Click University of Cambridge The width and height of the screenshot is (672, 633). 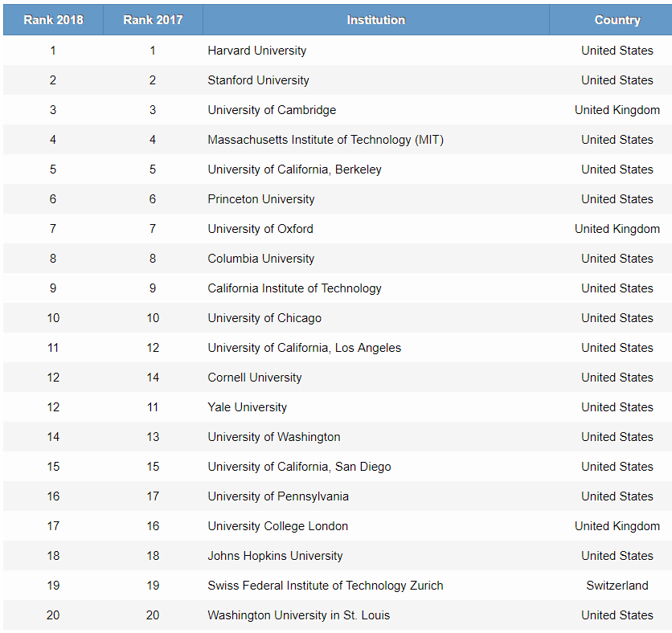272,110
